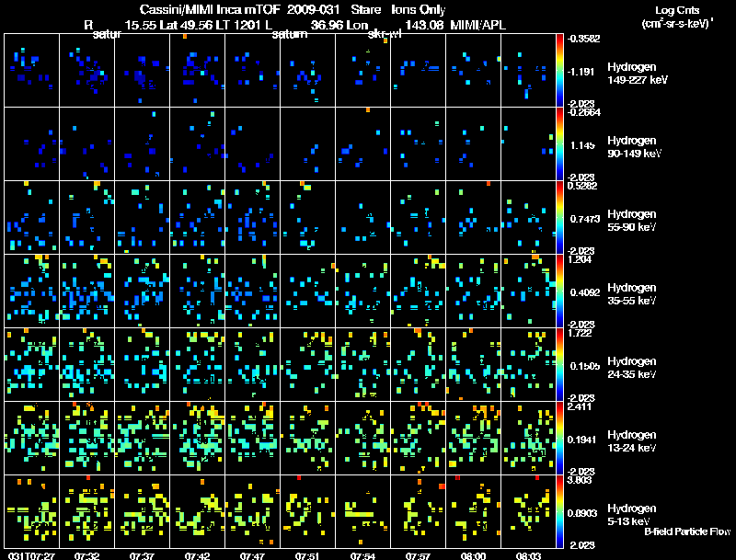Click the '1.145' colorbar value

coord(582,145)
